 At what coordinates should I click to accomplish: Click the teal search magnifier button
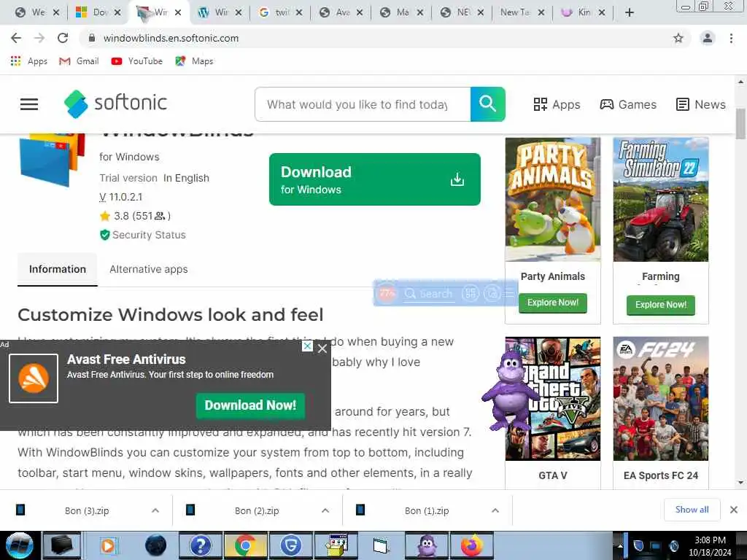[487, 104]
